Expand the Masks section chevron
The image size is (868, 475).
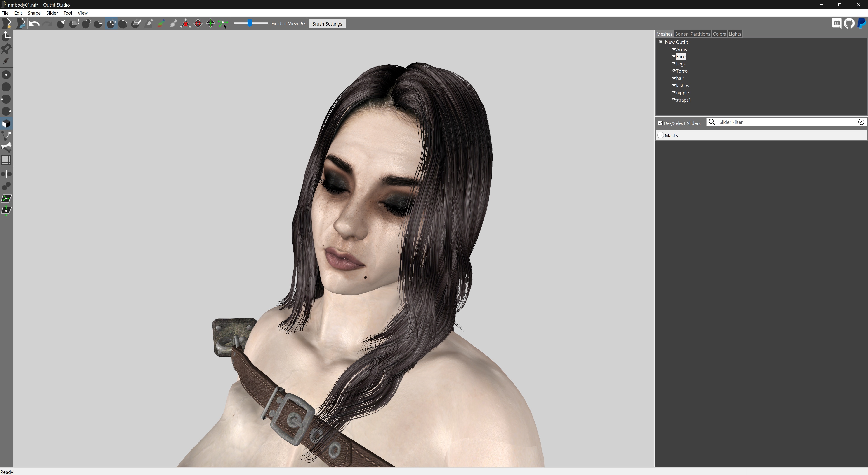661,135
